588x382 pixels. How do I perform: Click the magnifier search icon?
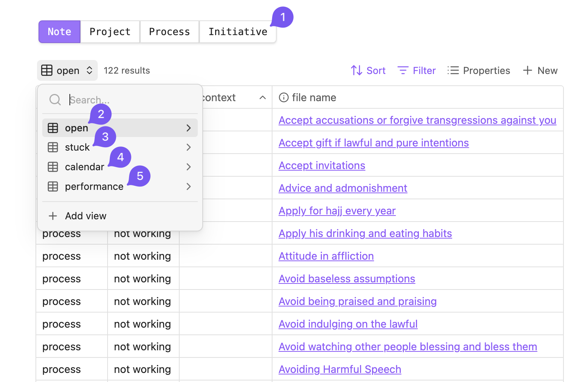coord(55,100)
